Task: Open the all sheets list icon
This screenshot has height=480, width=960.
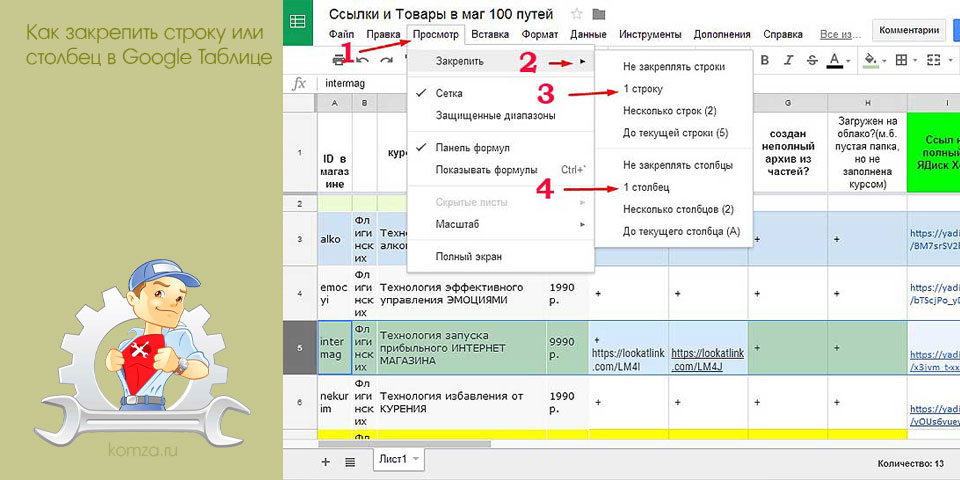Action: tap(350, 462)
